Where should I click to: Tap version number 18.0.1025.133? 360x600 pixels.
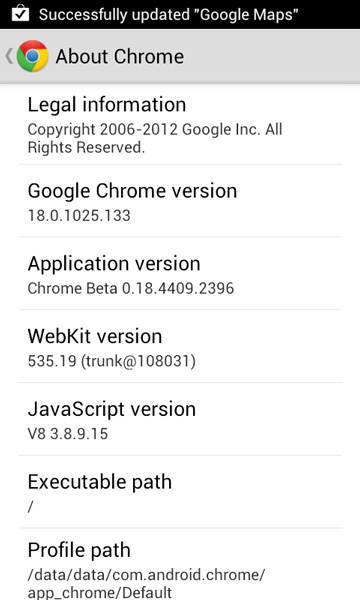pyautogui.click(x=79, y=216)
